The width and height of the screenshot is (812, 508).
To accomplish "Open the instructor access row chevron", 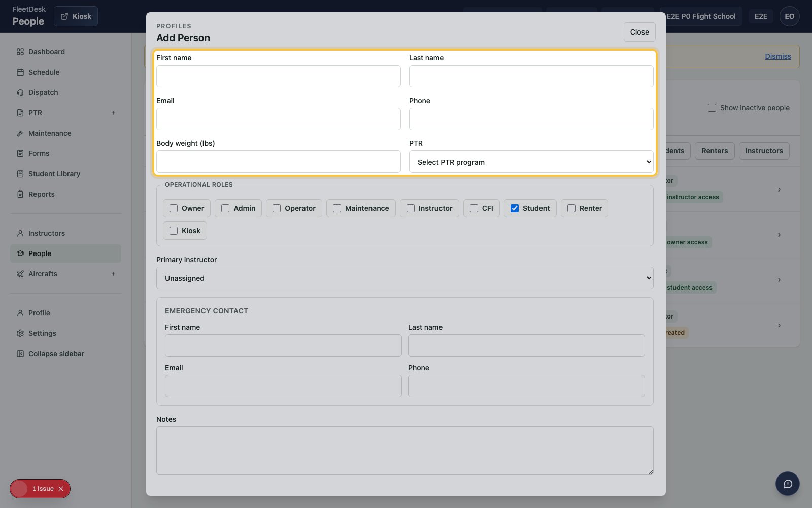I will pyautogui.click(x=779, y=189).
